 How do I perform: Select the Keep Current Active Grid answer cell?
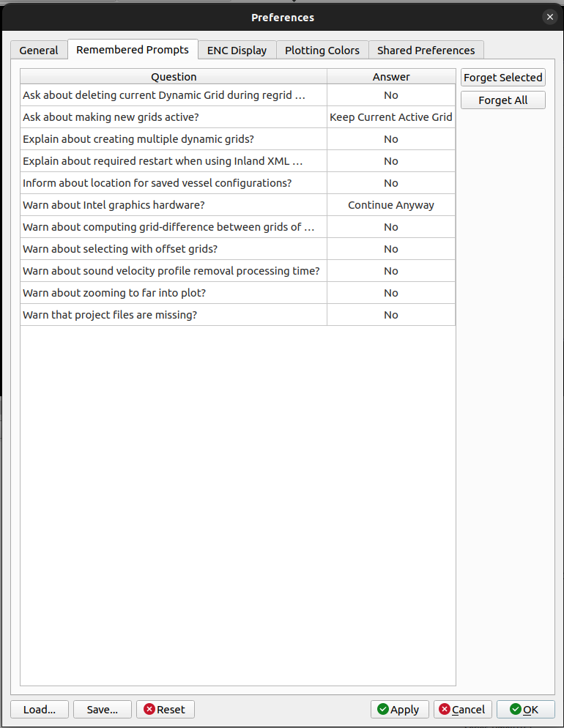[391, 117]
